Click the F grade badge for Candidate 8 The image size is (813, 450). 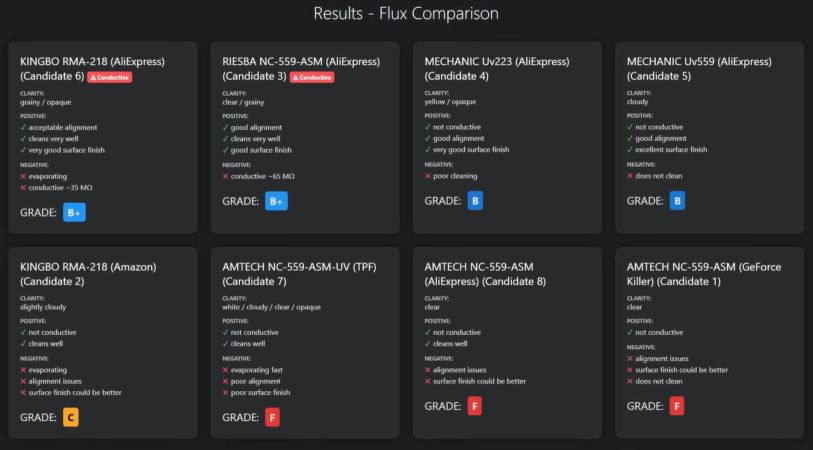point(475,406)
